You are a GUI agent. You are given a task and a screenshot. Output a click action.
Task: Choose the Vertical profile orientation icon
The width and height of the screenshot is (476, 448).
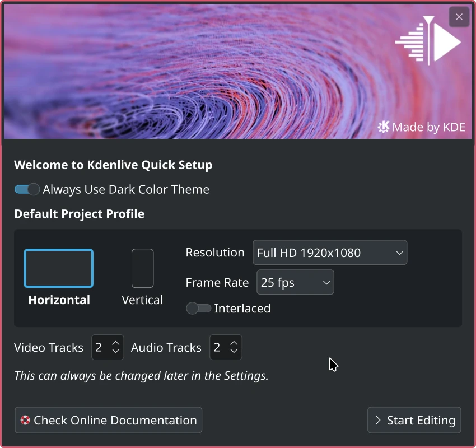point(142,268)
